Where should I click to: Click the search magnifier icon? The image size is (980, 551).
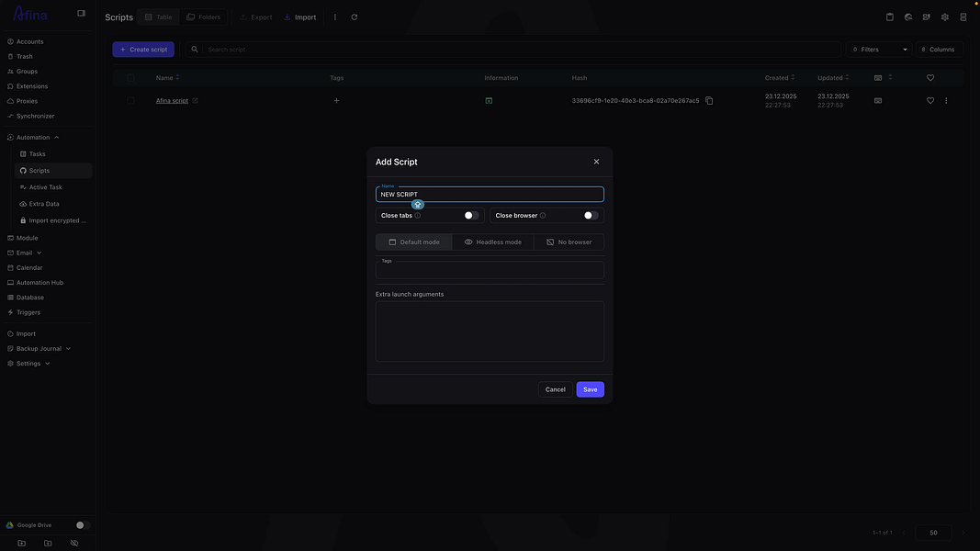tap(195, 50)
